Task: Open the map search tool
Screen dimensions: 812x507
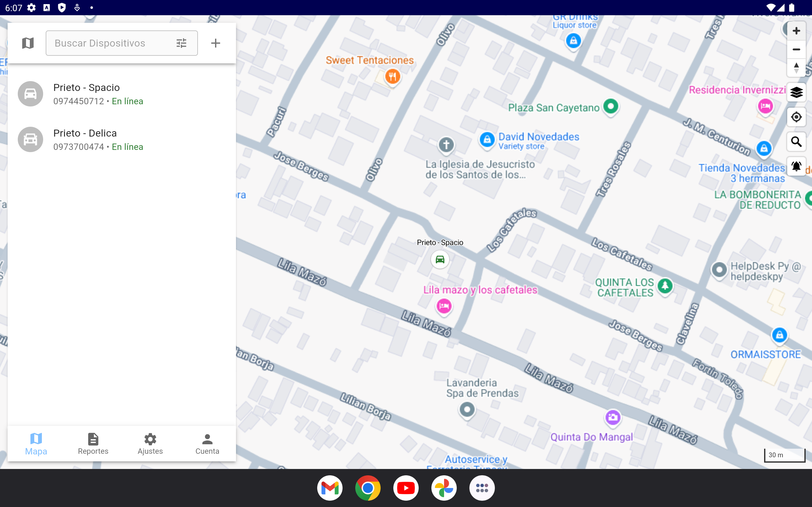Action: (x=796, y=142)
